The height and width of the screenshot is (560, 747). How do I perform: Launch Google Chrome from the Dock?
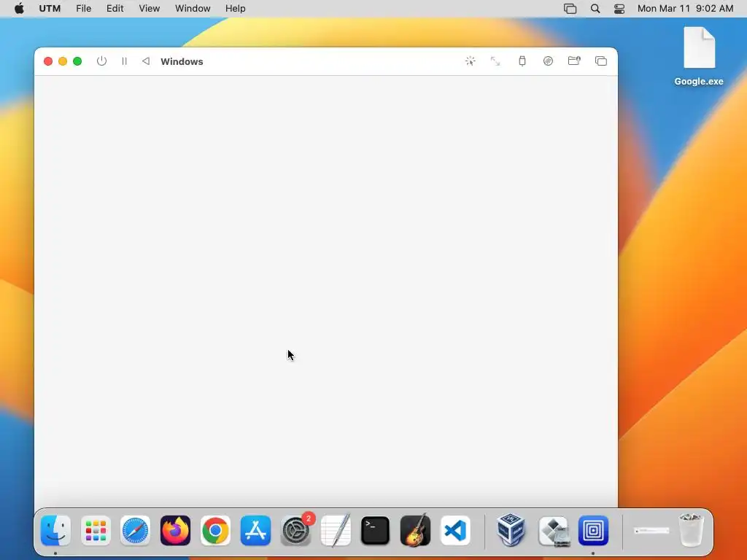(x=215, y=530)
